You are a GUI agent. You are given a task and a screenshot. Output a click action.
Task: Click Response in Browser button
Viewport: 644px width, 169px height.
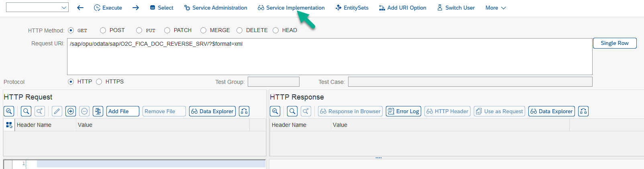click(350, 111)
